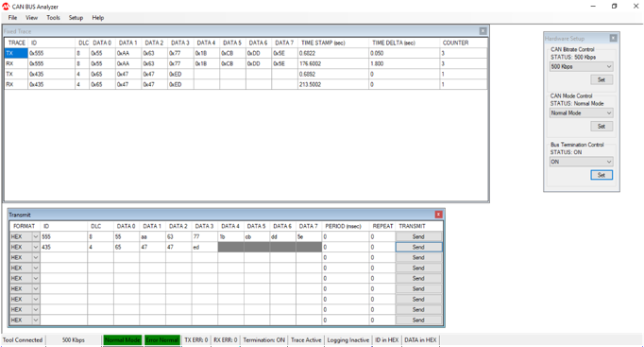The height and width of the screenshot is (347, 644).
Task: Apply the CAN Bitrate with Set button
Action: coord(602,79)
